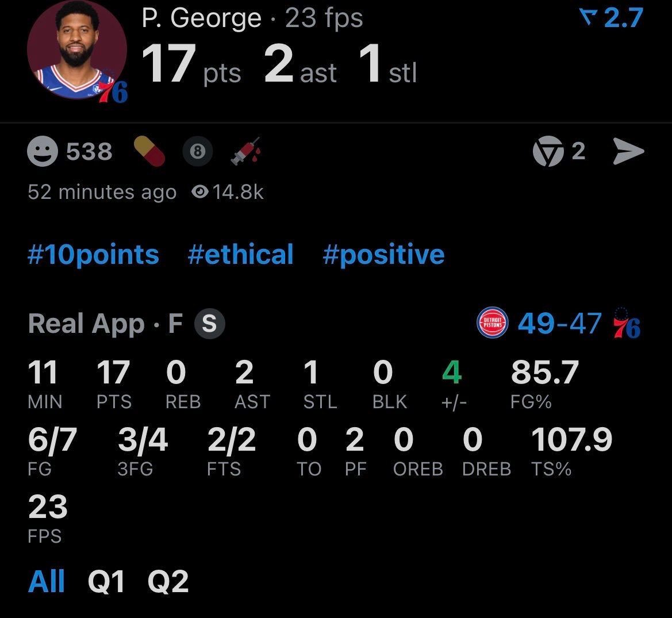Switch to Q1 stats tab

click(106, 581)
